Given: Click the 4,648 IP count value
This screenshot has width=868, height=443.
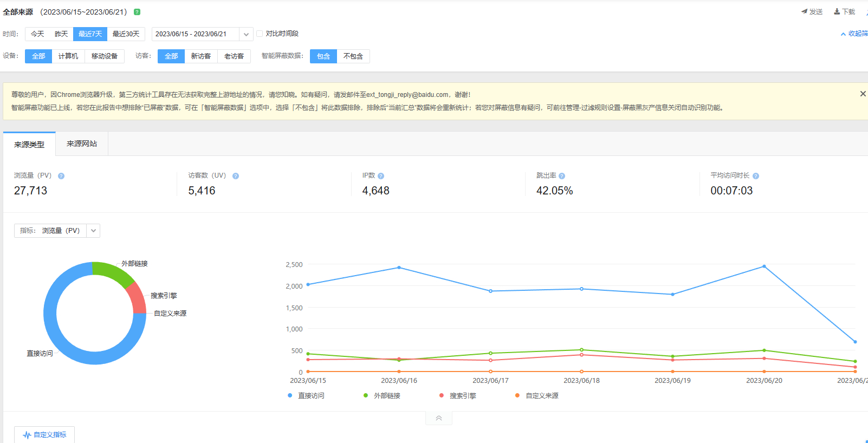Looking at the screenshot, I should point(376,191).
